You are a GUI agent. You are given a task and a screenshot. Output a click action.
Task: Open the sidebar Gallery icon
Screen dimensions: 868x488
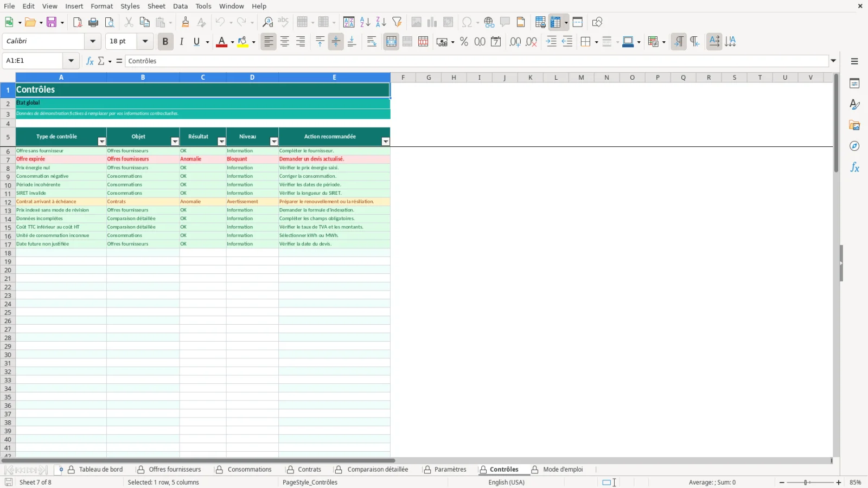click(x=854, y=125)
